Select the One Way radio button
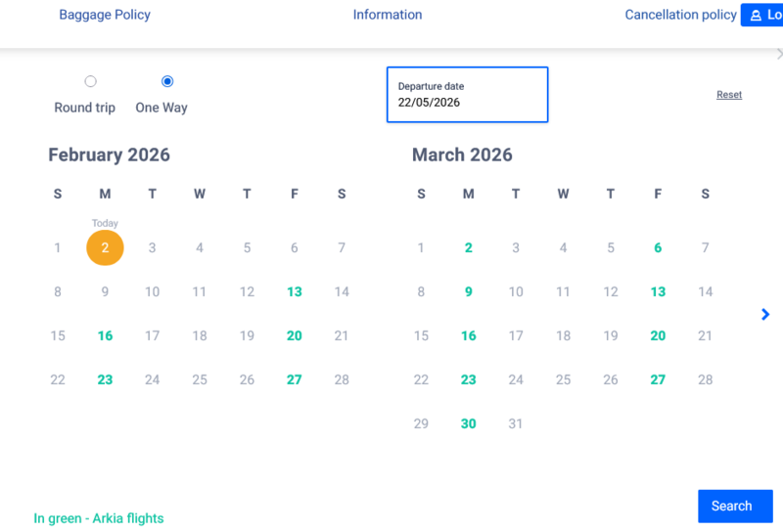 pos(167,82)
